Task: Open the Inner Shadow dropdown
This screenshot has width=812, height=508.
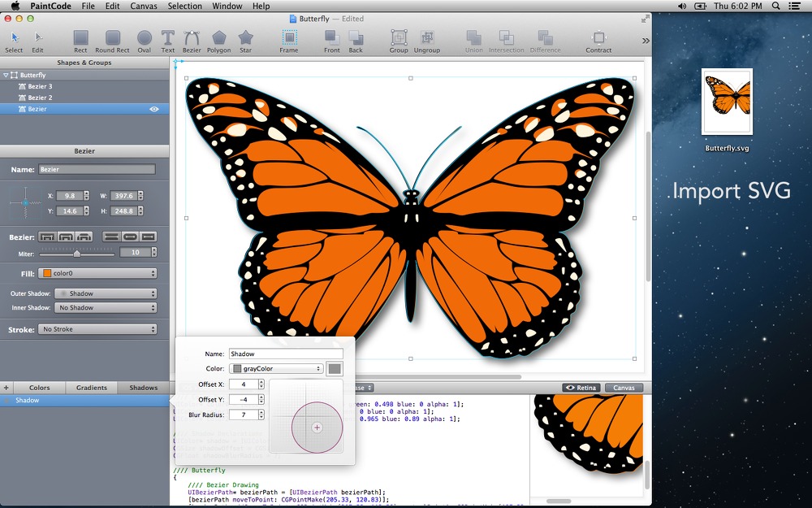Action: pos(105,307)
